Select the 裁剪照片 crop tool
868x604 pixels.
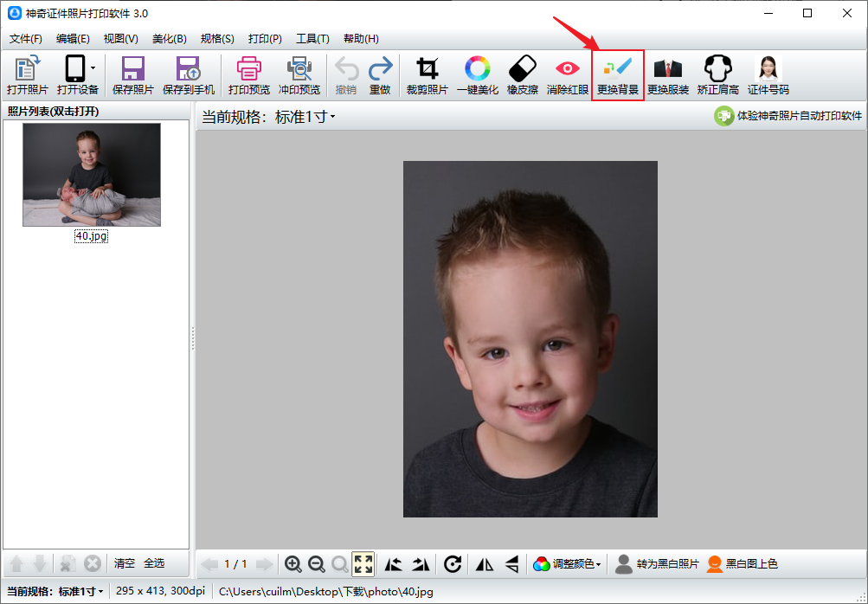coord(427,75)
